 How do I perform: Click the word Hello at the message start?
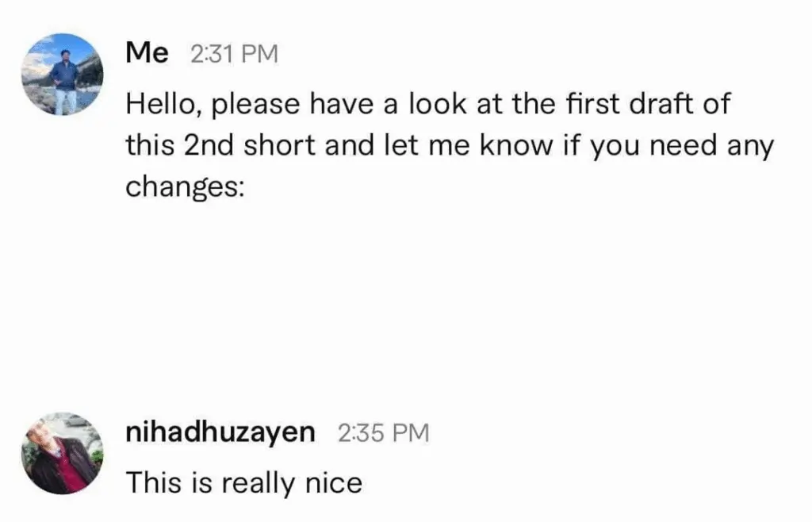(x=155, y=103)
